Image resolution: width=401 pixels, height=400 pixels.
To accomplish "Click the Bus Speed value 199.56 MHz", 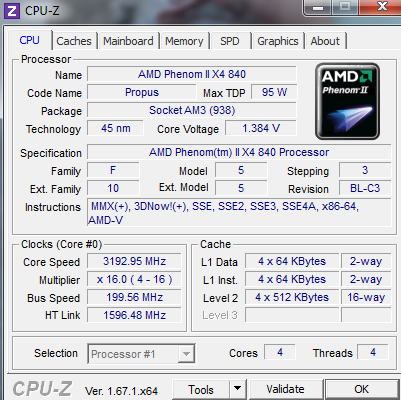I will [134, 297].
